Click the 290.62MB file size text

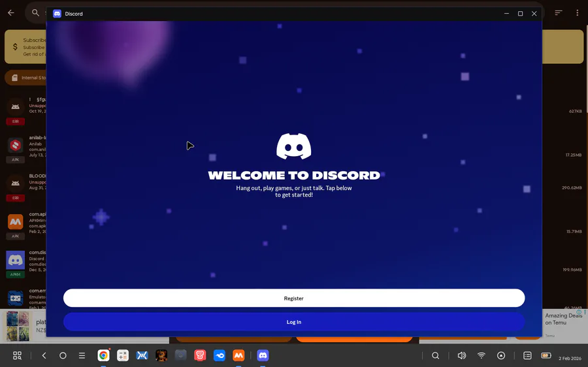[572, 187]
